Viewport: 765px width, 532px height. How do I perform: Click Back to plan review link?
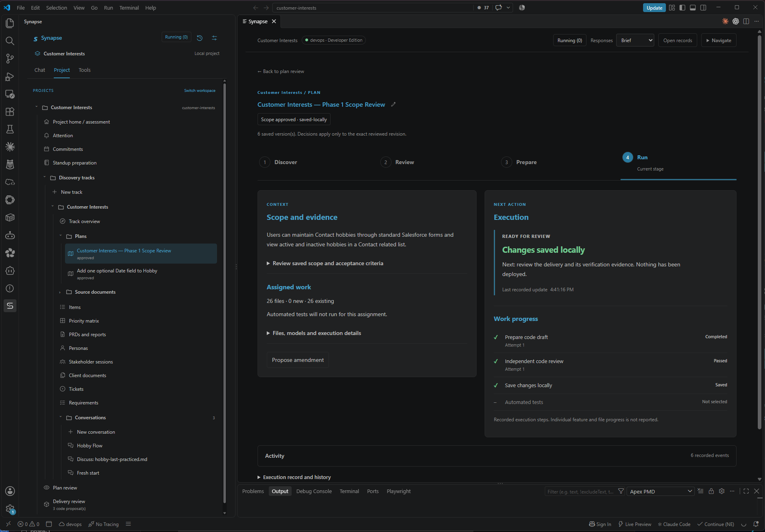coord(281,71)
